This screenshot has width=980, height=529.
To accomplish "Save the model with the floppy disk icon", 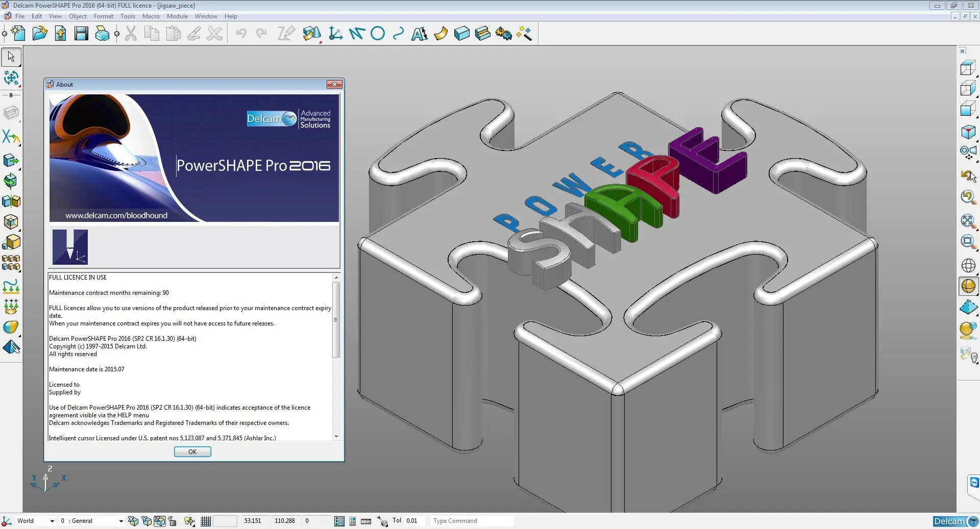I will click(x=81, y=34).
